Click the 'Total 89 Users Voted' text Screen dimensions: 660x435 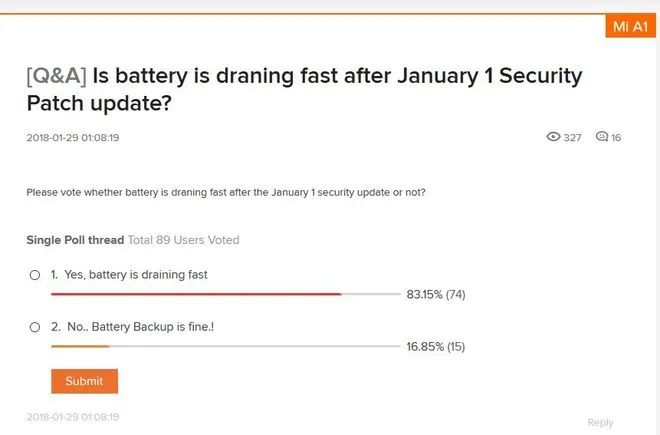(184, 240)
